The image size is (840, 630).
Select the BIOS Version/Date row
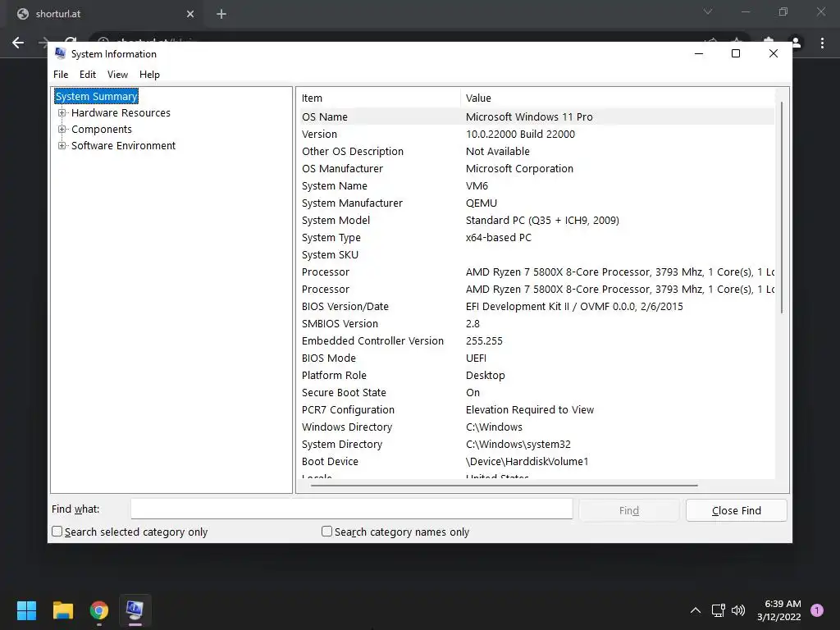[536, 307]
